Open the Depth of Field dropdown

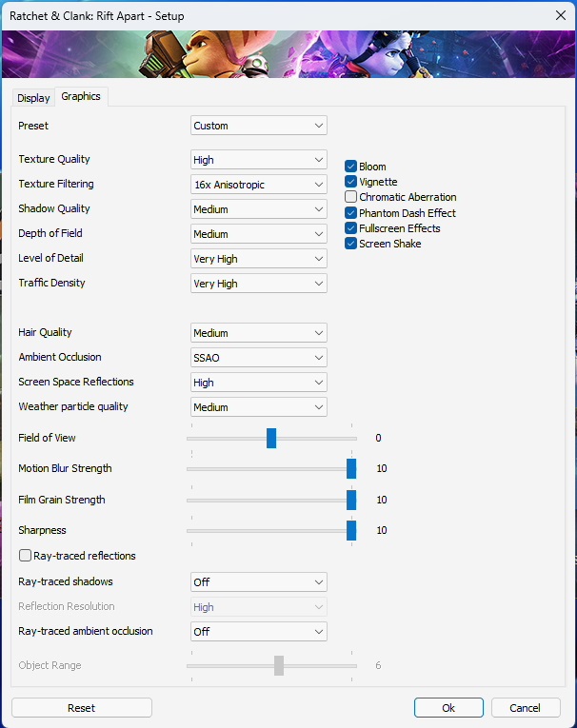259,234
